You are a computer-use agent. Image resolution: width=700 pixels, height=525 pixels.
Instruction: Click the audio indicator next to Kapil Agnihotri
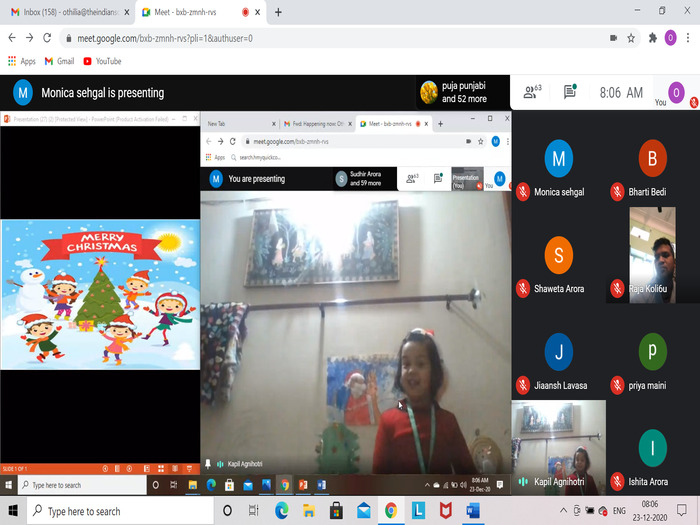coord(523,481)
